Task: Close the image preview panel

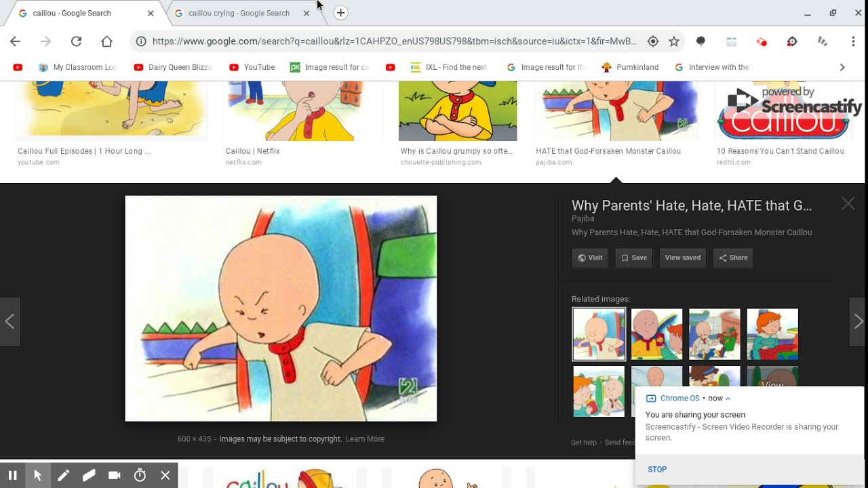Action: 848,203
